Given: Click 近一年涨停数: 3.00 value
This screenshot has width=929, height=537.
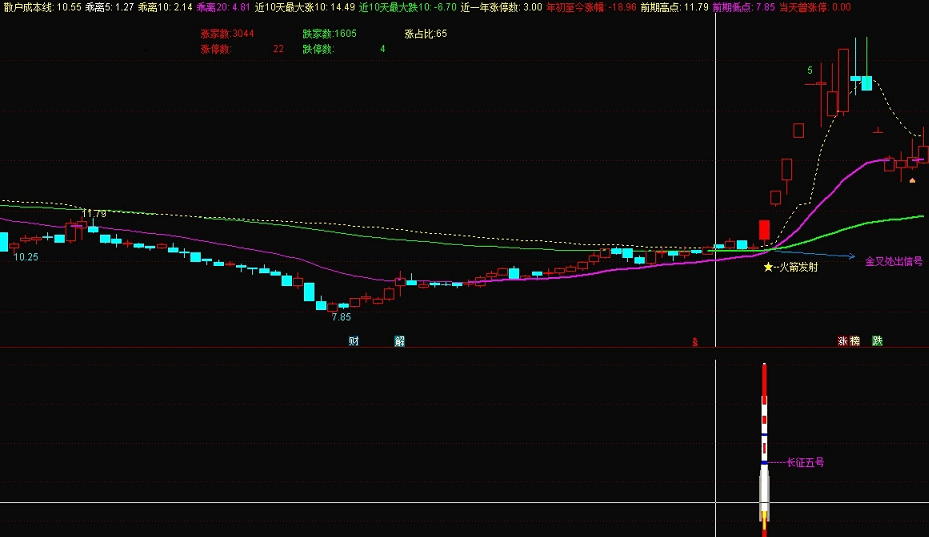Looking at the screenshot, I should coord(501,7).
